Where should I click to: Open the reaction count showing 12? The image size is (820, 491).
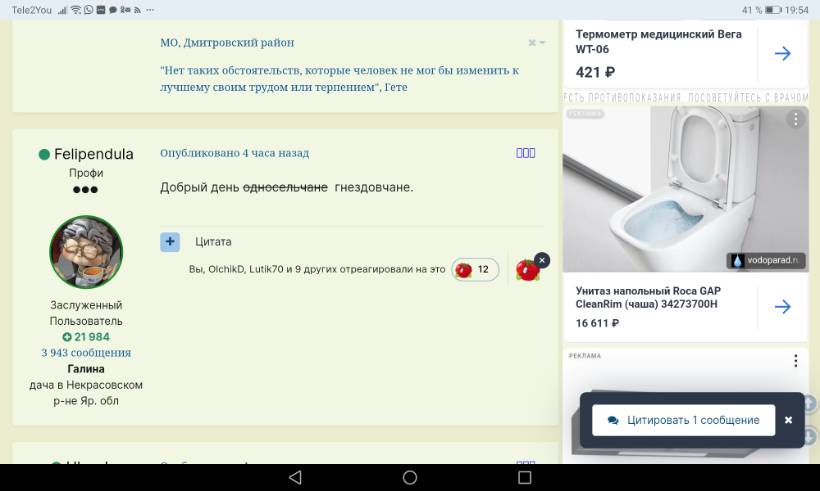tap(475, 269)
